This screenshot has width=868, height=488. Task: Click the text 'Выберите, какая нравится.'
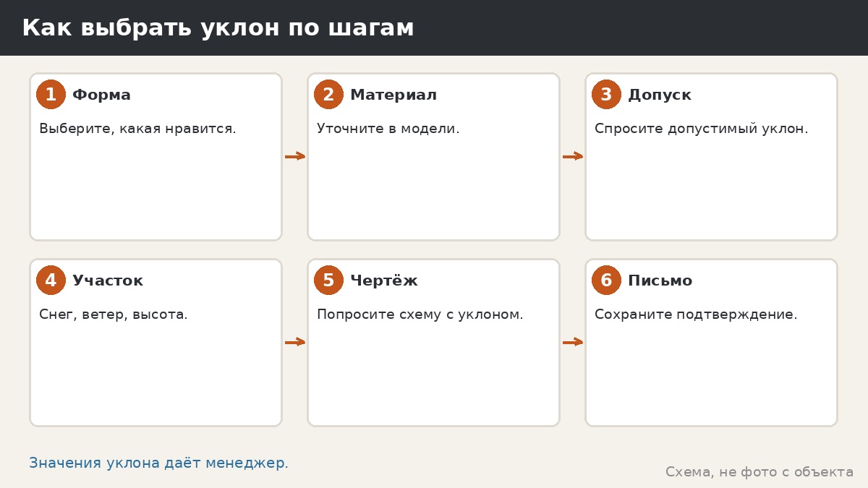tap(137, 129)
